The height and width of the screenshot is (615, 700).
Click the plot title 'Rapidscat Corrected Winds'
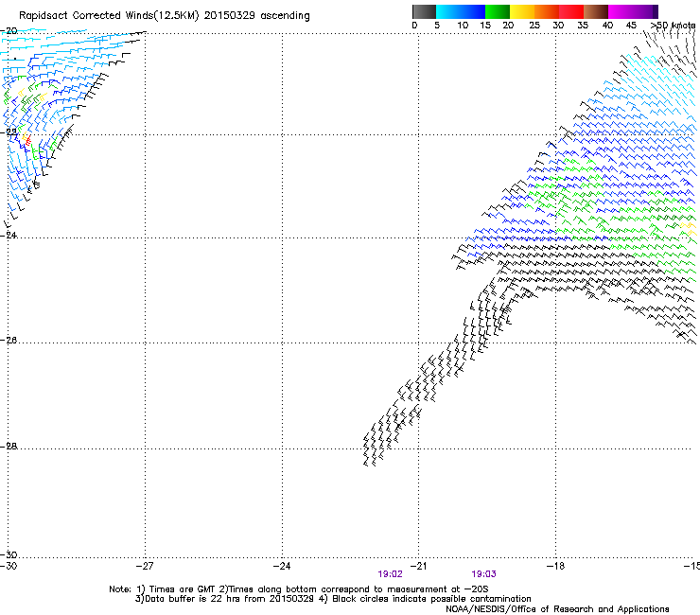86,16
